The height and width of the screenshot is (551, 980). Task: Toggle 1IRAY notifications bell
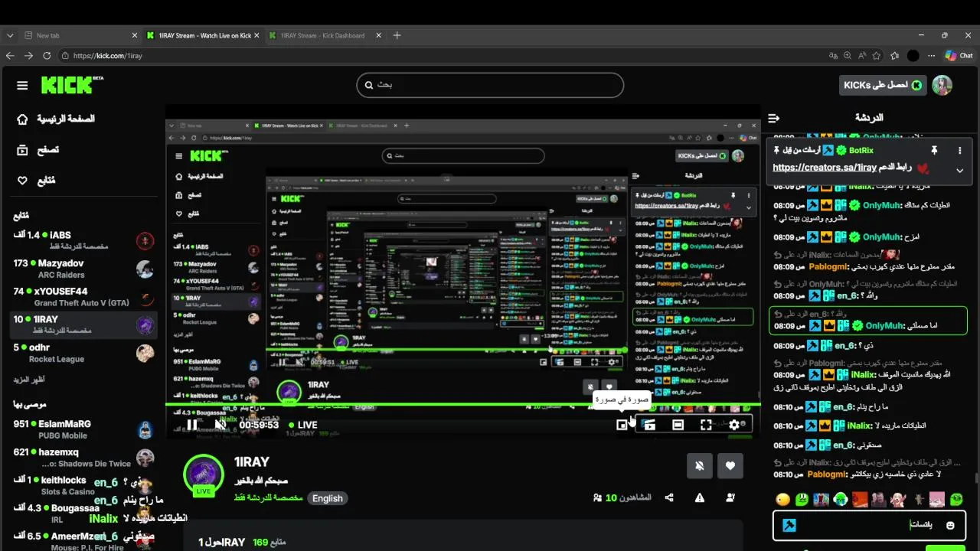700,465
